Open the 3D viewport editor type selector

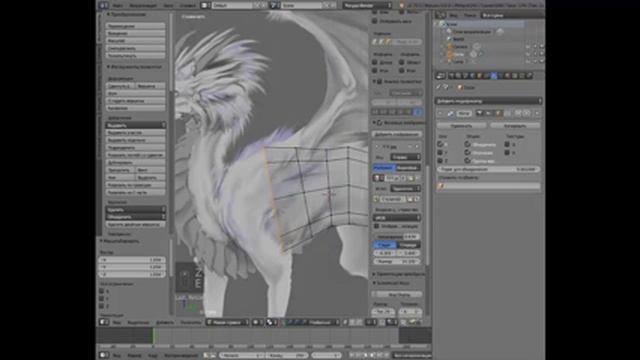click(x=104, y=322)
